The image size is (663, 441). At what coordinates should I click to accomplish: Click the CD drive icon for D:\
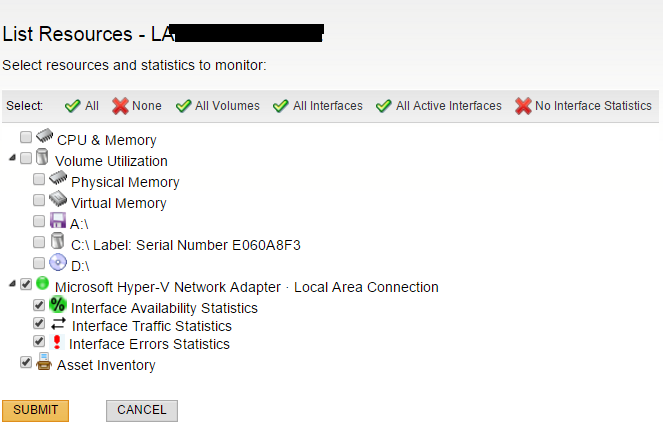tap(57, 263)
